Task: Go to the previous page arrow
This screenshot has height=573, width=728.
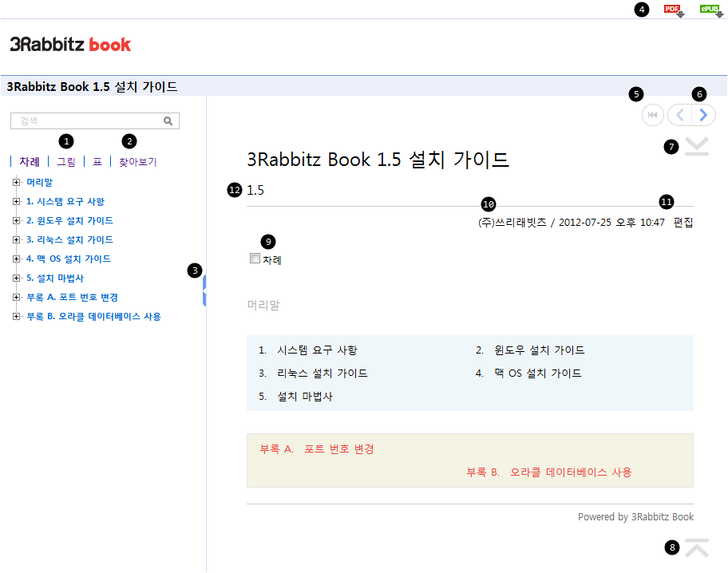Action: tap(680, 115)
